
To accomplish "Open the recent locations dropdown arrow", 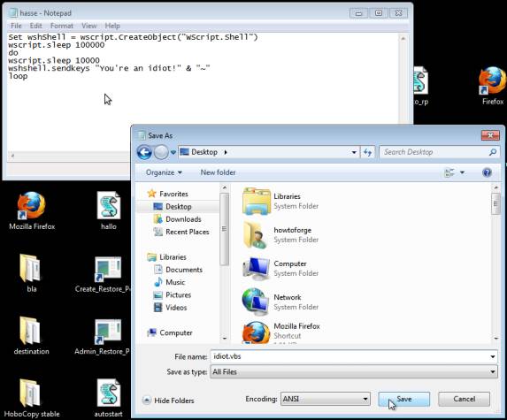I will (x=173, y=152).
